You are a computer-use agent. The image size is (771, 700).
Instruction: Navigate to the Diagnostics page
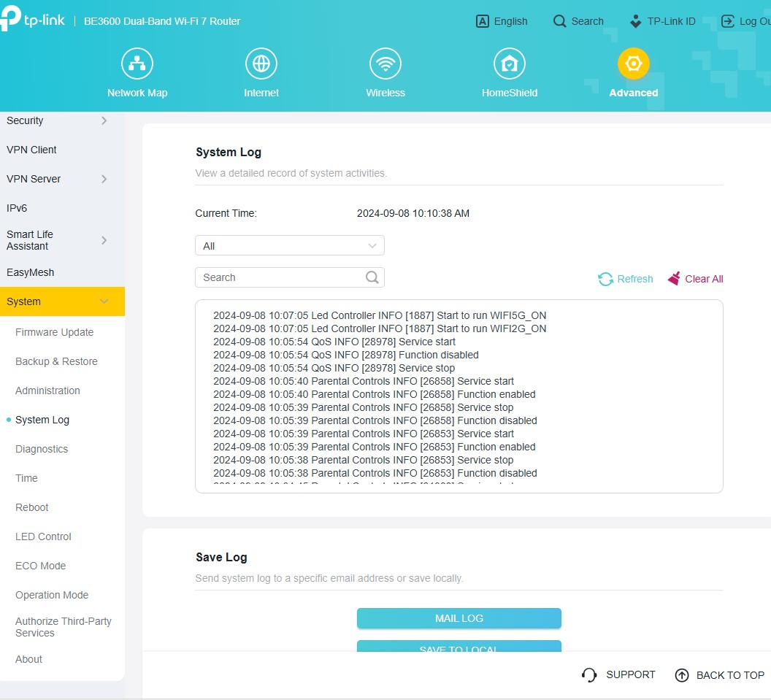click(x=42, y=449)
